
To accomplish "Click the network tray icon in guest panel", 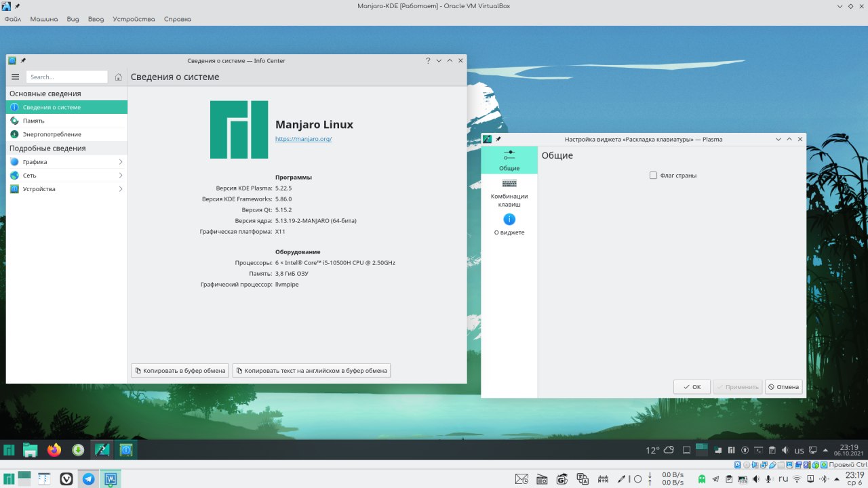I will point(812,450).
